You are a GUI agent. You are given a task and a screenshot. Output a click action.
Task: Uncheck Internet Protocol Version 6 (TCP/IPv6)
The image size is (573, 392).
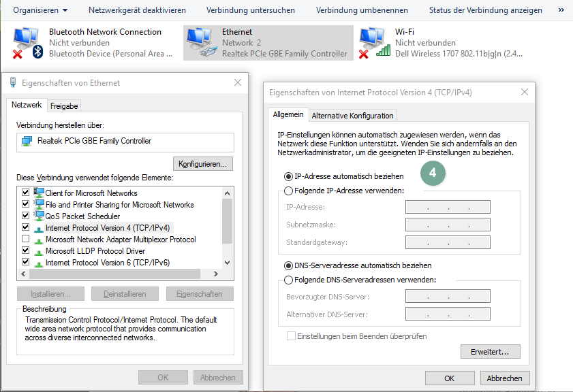(x=26, y=262)
